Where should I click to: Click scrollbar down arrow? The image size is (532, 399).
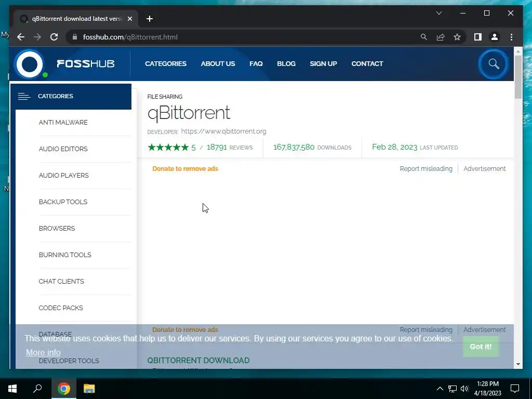click(x=518, y=364)
